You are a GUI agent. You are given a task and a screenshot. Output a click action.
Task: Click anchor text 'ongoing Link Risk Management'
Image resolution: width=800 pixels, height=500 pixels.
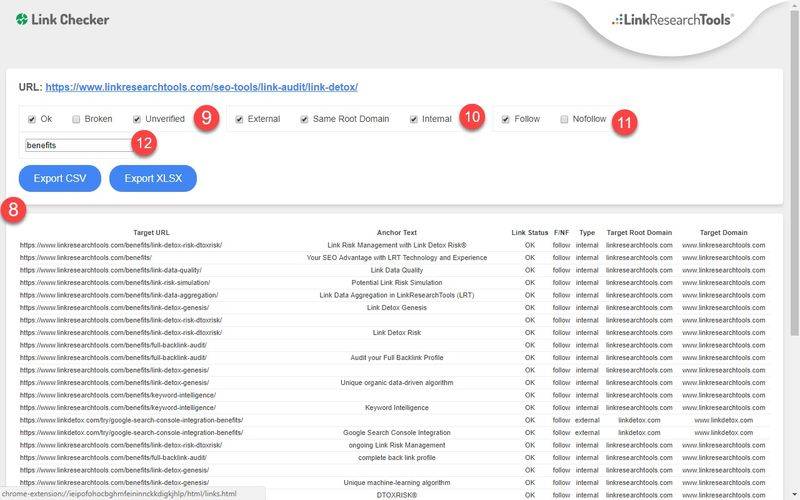point(397,445)
